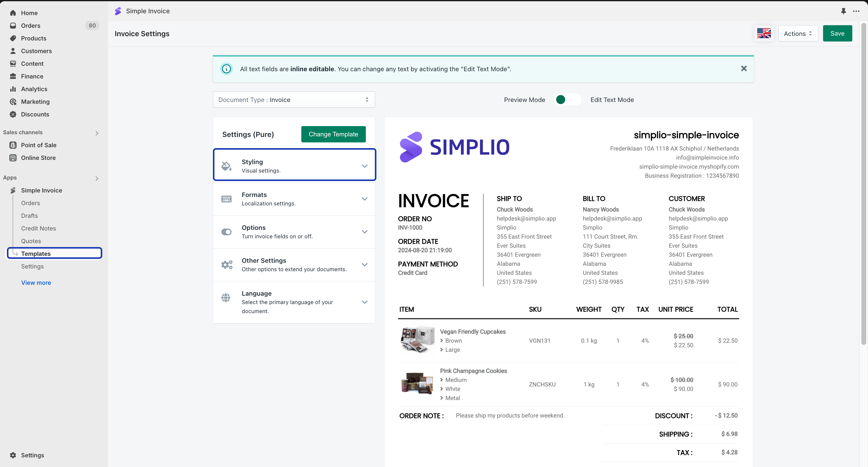Viewport: 868px width, 467px height.
Task: Expand the Sales channels section arrow
Action: tap(97, 133)
